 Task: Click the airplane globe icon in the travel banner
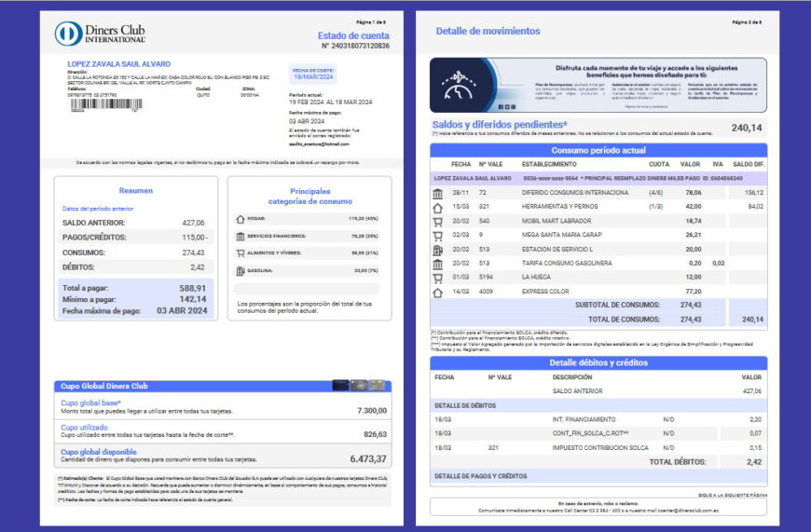[459, 86]
